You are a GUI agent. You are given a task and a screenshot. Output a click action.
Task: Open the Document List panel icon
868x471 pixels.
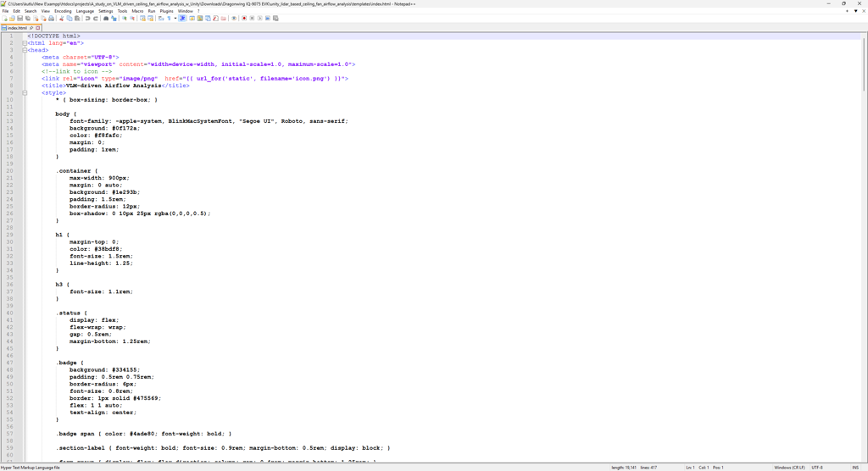[x=208, y=19]
